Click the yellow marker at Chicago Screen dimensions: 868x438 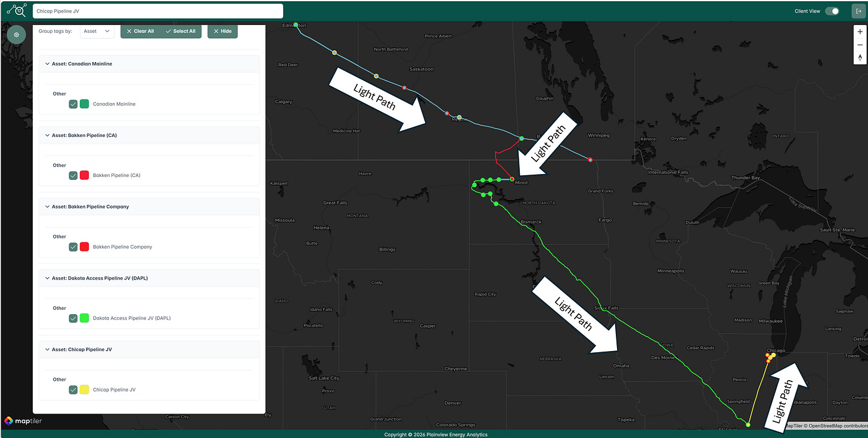pos(773,355)
